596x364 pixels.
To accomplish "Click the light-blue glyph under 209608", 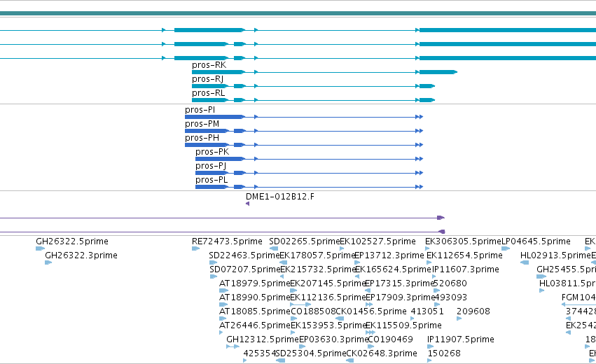I will coord(459,318).
